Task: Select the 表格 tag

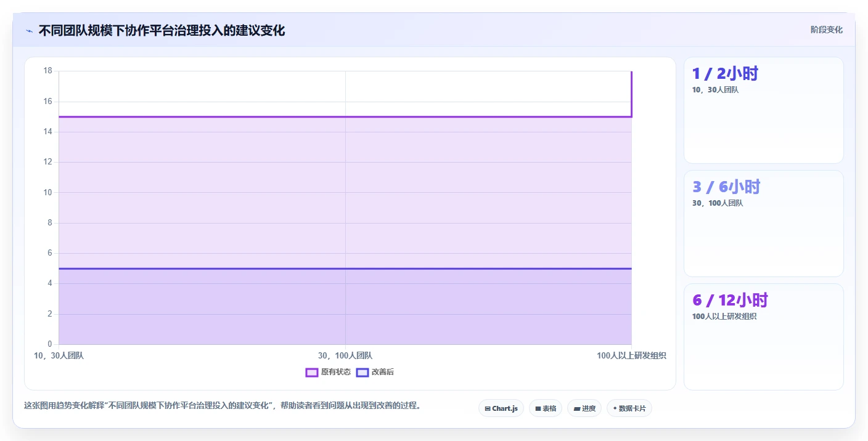Action: click(x=545, y=408)
